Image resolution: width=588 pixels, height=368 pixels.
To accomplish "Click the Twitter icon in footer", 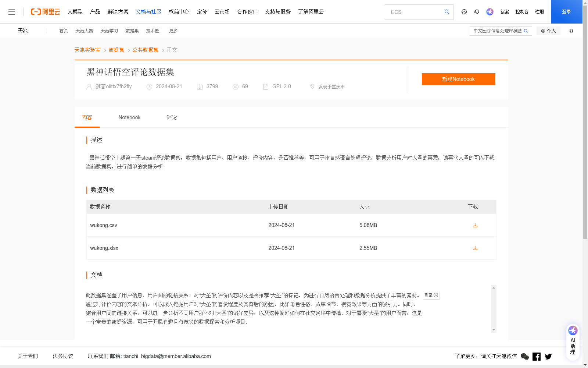I will tap(548, 356).
